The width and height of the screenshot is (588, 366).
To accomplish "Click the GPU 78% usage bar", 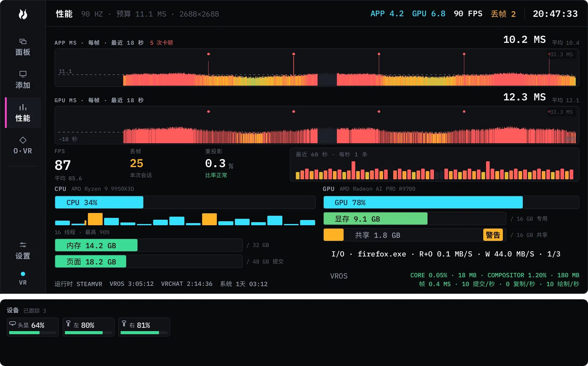I will tap(451, 203).
